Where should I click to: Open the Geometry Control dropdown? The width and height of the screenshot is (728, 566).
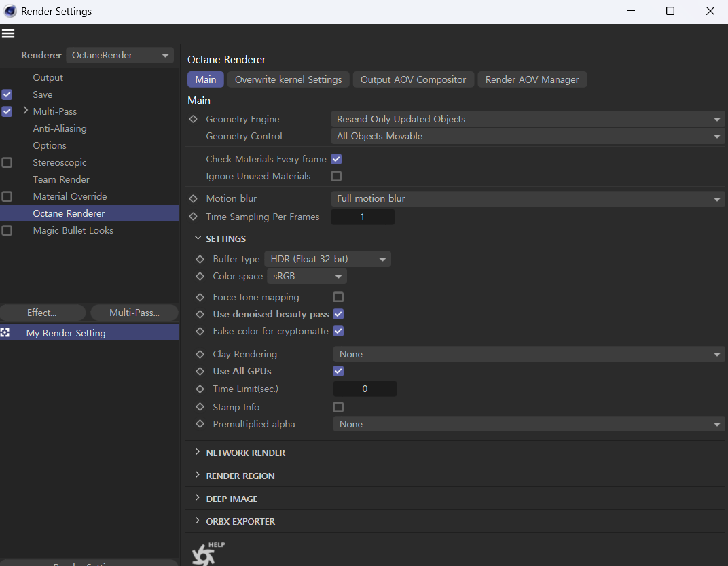coord(528,136)
